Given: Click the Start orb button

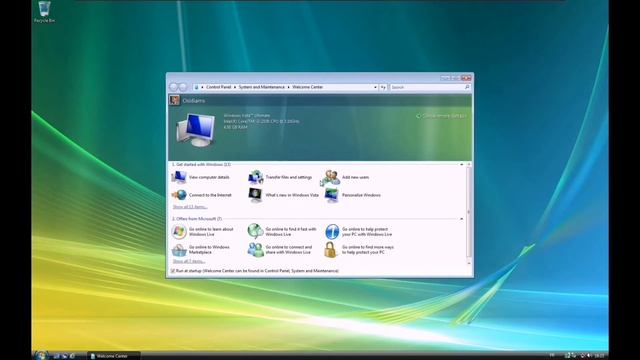Looking at the screenshot, I should point(41,356).
